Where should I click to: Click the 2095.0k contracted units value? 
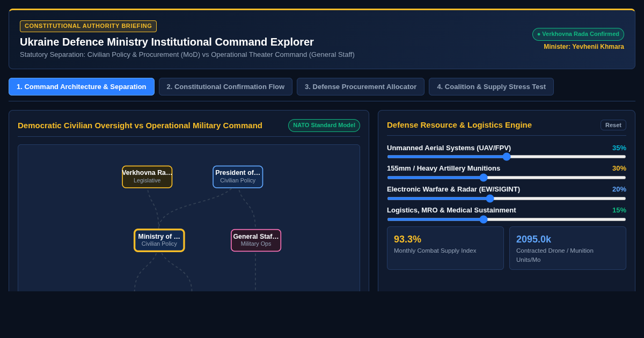tap(533, 239)
